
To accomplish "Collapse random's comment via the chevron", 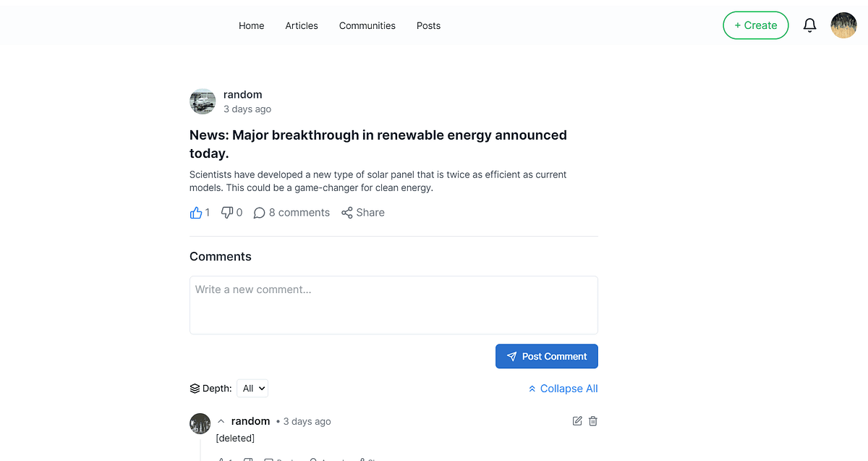I will tap(221, 420).
